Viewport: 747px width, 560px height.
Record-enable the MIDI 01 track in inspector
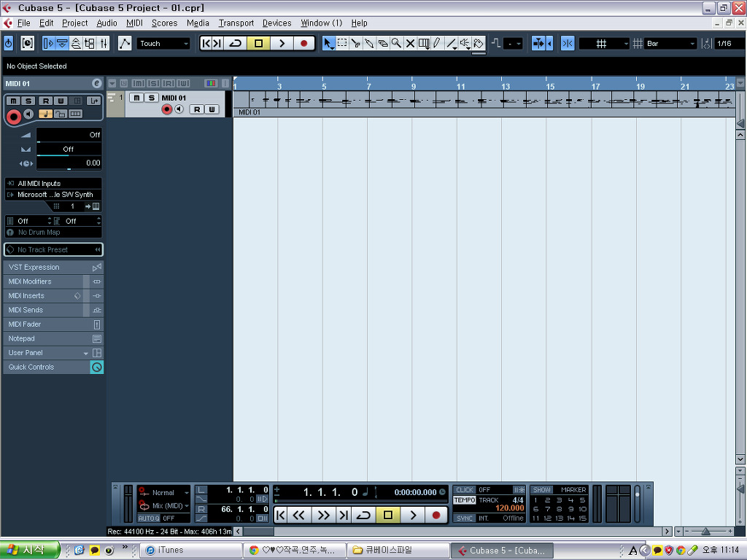[x=13, y=116]
